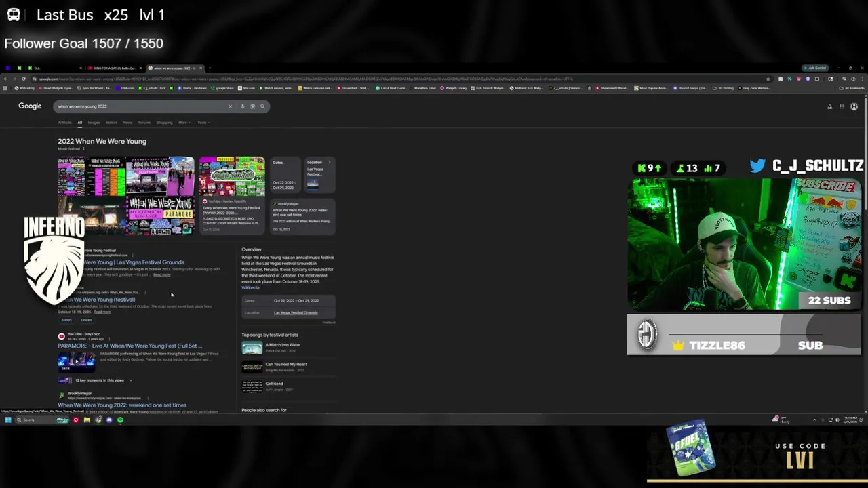Start voice search with microphone icon
Viewport: 868px width, 488px height.
click(x=242, y=106)
